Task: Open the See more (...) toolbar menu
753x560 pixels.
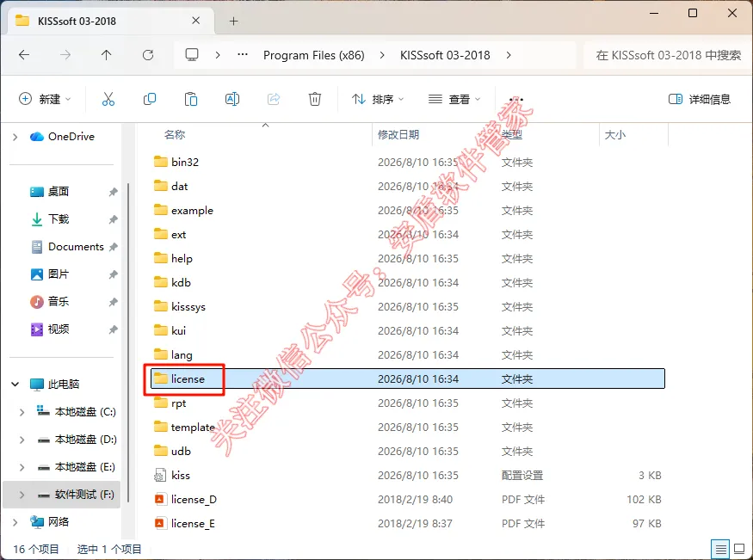Action: tap(516, 99)
